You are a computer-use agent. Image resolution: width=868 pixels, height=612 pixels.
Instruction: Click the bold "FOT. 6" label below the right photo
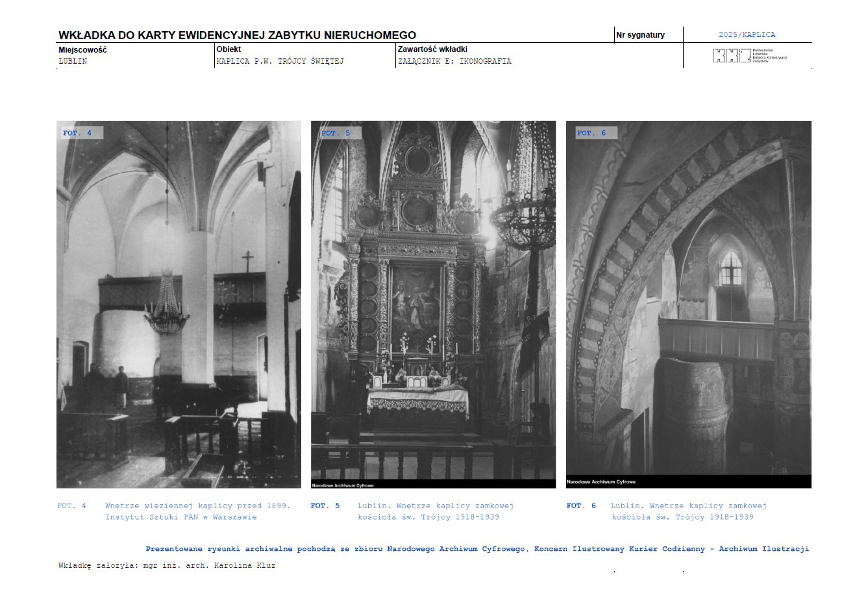[581, 505]
